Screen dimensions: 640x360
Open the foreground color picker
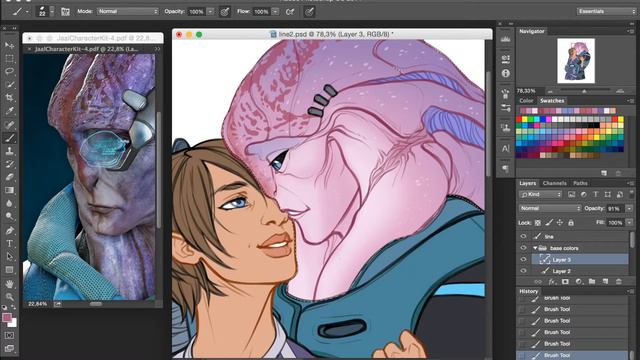click(x=7, y=318)
